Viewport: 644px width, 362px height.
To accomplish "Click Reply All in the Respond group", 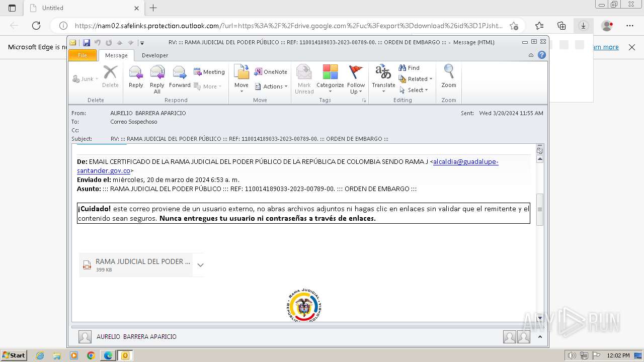I will [x=157, y=79].
